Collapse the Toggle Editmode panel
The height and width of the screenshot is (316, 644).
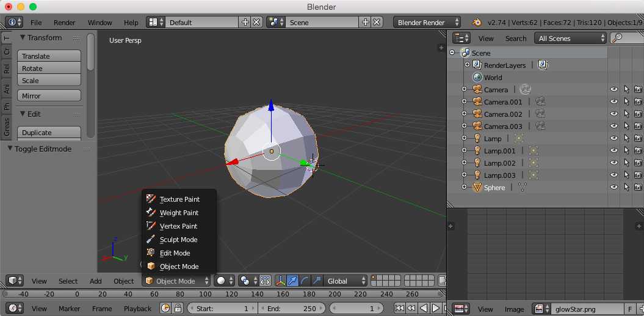point(10,149)
